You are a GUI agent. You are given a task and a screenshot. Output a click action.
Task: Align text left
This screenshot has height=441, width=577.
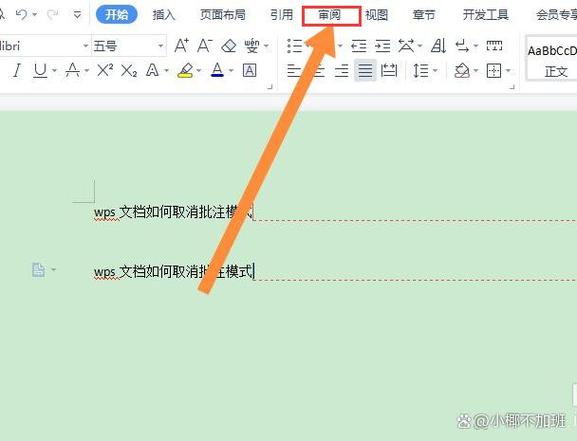[x=294, y=70]
